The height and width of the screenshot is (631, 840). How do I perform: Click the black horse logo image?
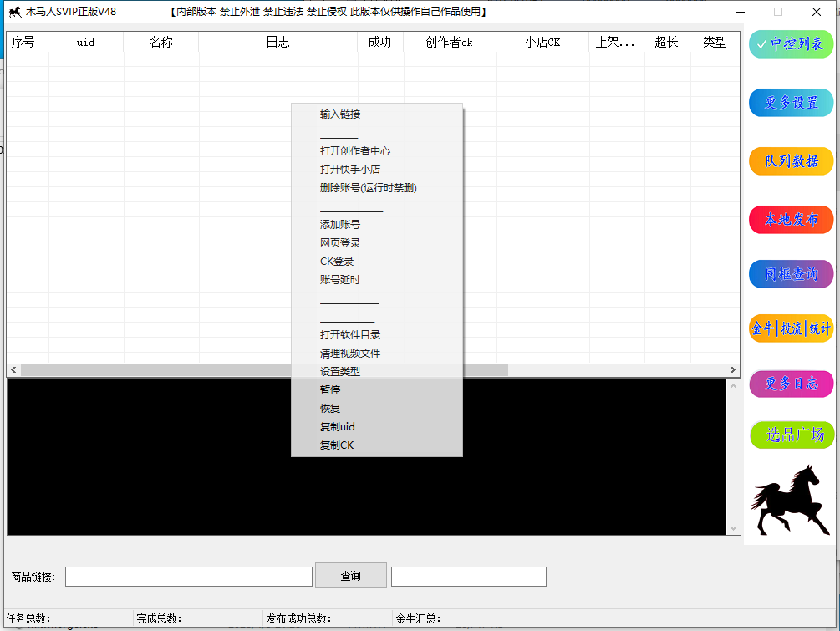[790, 501]
